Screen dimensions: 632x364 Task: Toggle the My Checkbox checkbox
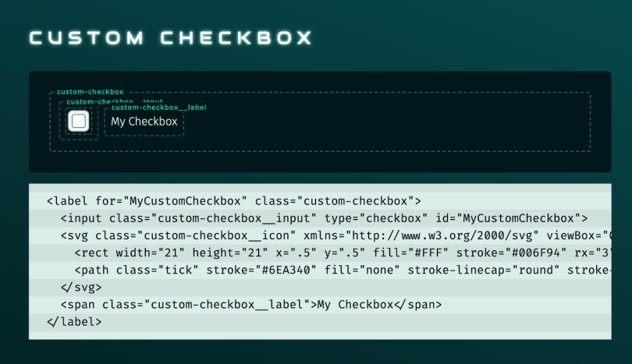78,122
